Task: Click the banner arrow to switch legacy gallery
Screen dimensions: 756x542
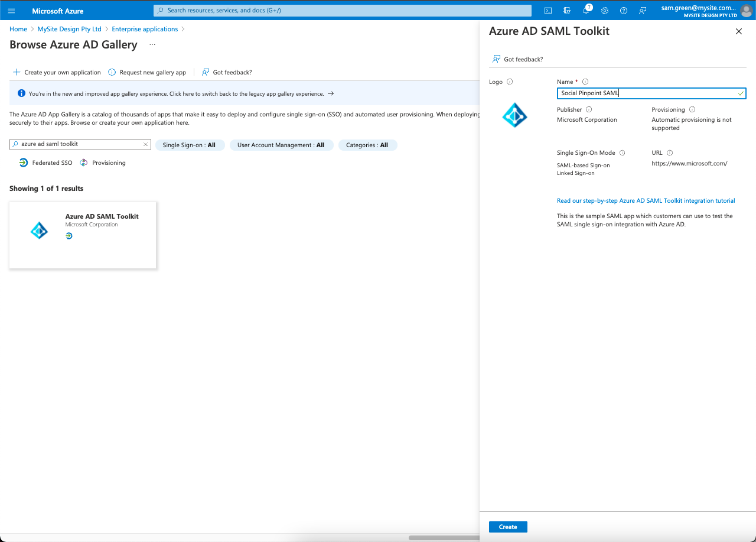Action: (331, 93)
